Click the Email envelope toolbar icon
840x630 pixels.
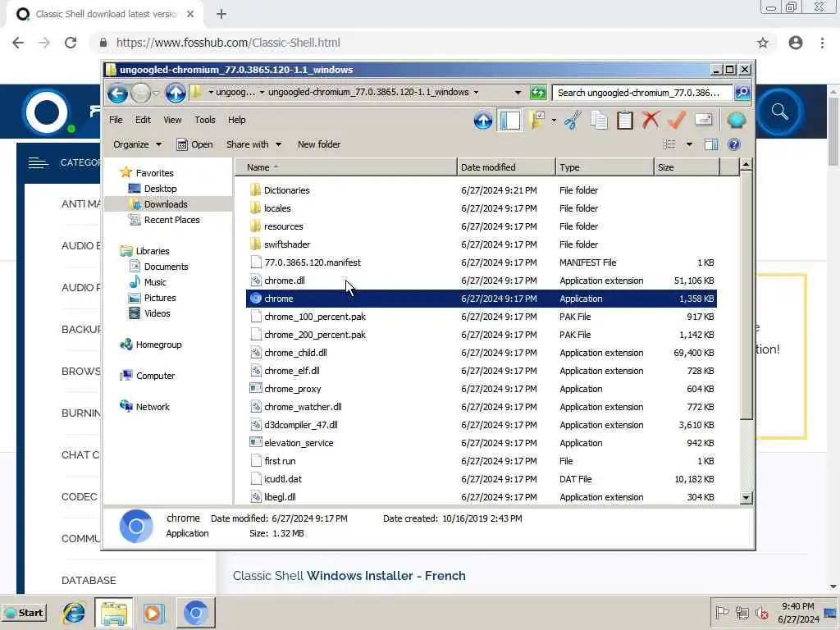pyautogui.click(x=703, y=120)
